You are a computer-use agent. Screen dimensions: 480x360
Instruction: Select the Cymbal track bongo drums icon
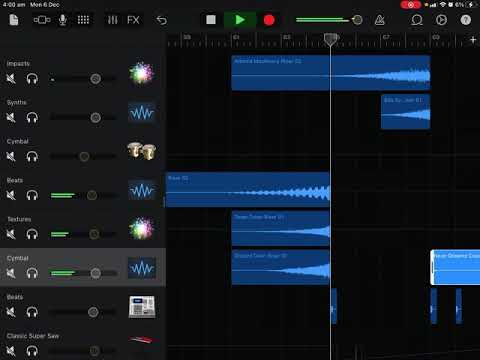coord(142,151)
